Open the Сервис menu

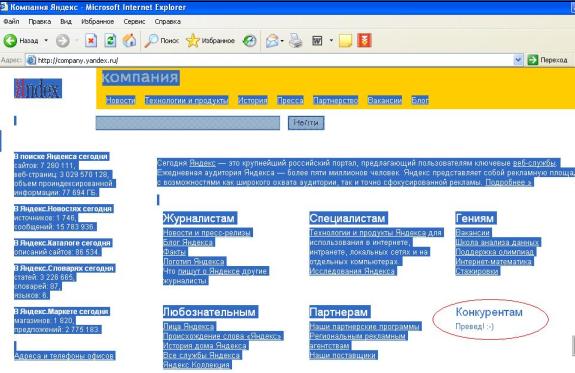click(x=134, y=21)
